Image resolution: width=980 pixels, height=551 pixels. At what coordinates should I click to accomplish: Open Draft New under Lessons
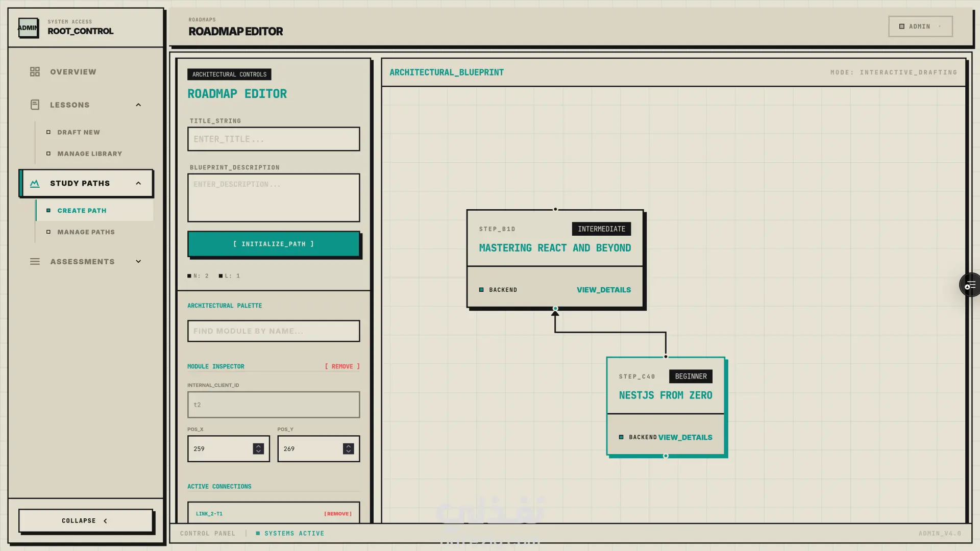[x=79, y=132]
